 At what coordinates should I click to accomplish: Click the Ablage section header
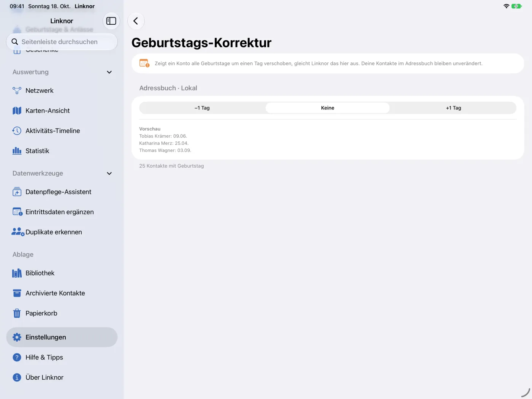[x=23, y=255]
